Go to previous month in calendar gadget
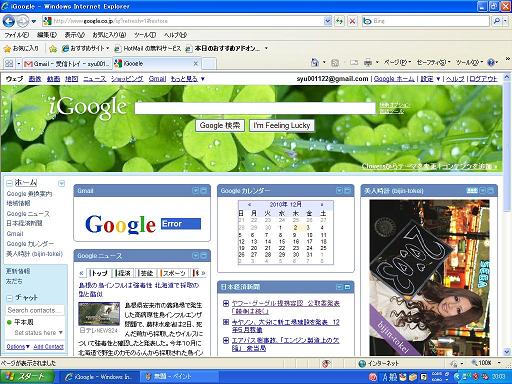 pos(249,204)
